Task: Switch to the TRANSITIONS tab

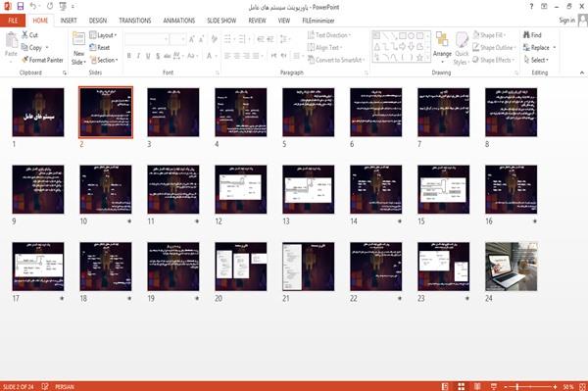Action: tap(135, 21)
